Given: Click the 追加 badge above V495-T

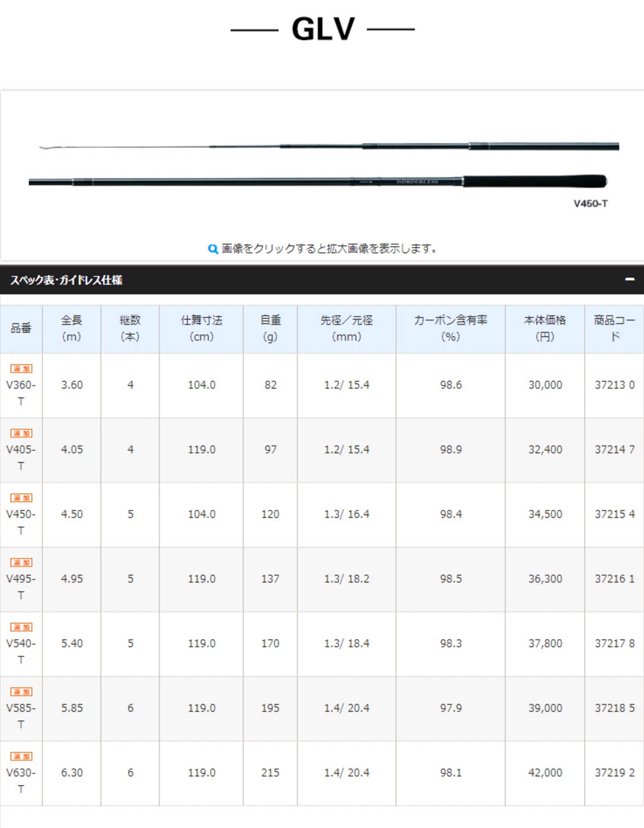Looking at the screenshot, I should pyautogui.click(x=22, y=562).
